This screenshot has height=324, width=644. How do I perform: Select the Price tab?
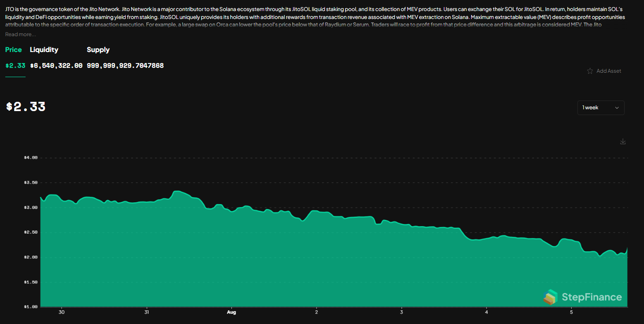[x=13, y=49]
